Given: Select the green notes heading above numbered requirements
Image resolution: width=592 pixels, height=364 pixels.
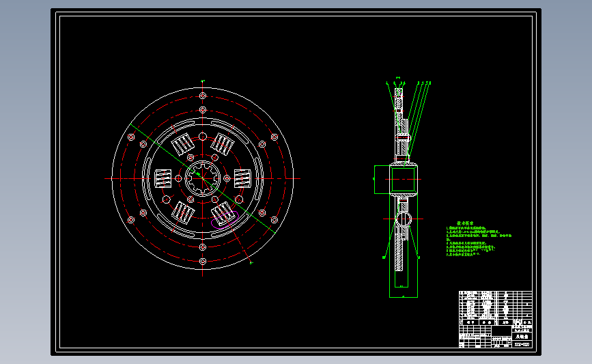Looking at the screenshot, I should 465,223.
